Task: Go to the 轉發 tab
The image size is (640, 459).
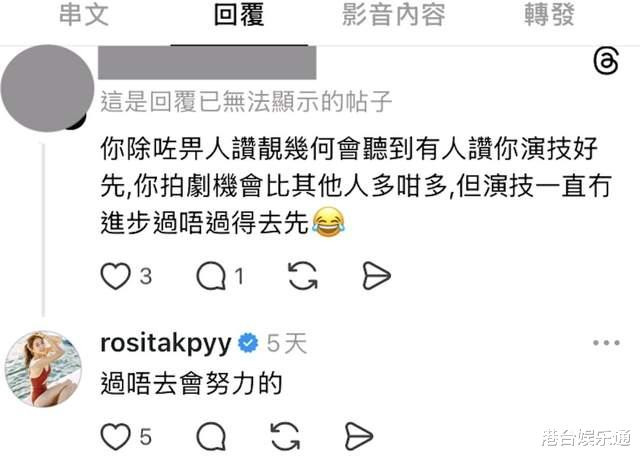Action: click(x=549, y=15)
